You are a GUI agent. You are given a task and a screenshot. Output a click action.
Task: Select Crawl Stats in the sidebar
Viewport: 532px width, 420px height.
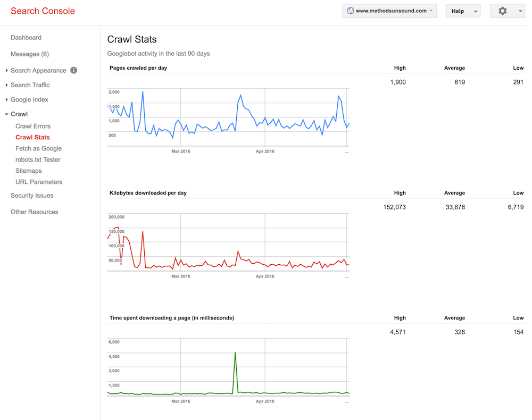pos(32,137)
